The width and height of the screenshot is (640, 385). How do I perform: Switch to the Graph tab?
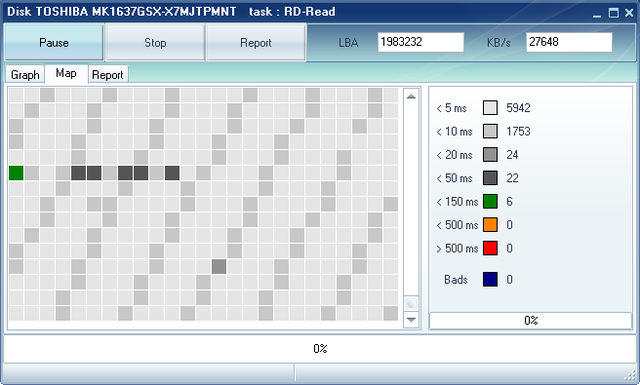25,75
